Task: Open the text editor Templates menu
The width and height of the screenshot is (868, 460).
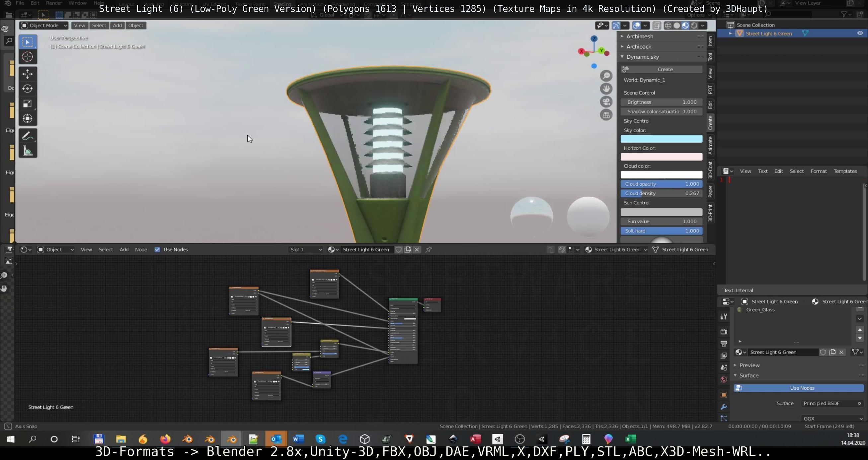Action: tap(845, 171)
